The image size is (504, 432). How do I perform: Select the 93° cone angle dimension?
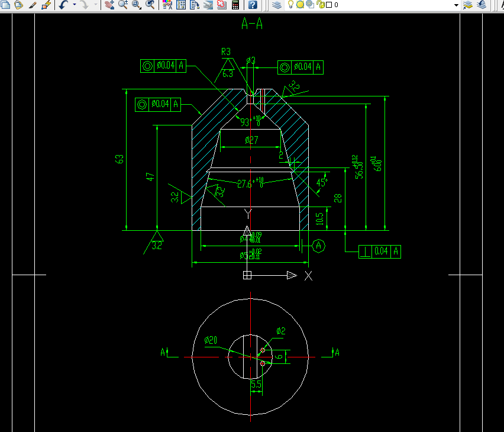[x=251, y=121]
